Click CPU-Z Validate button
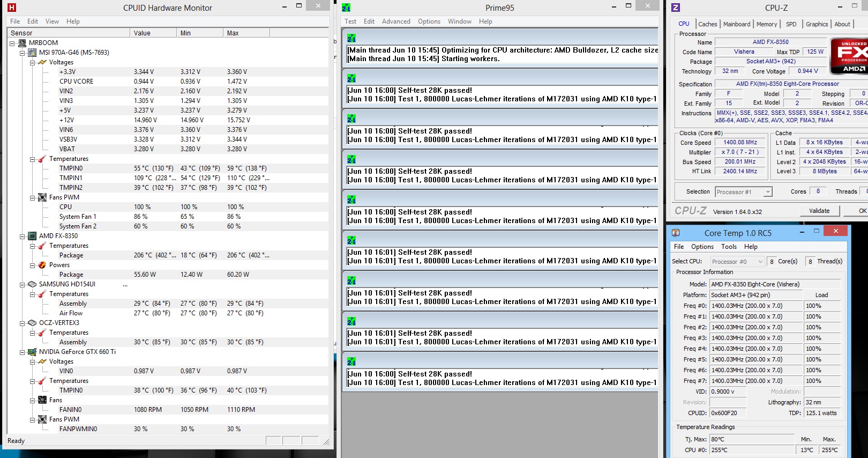Viewport: 868px width, 458px height. tap(819, 211)
